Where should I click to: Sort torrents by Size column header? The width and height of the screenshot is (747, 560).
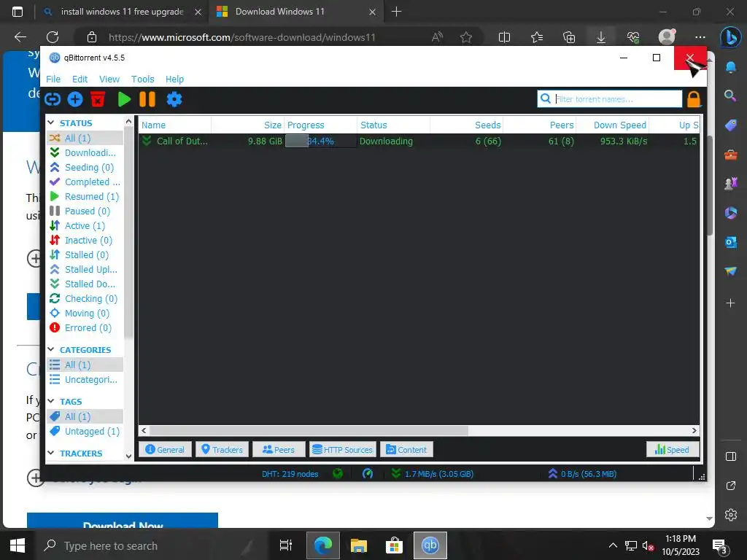(248, 125)
